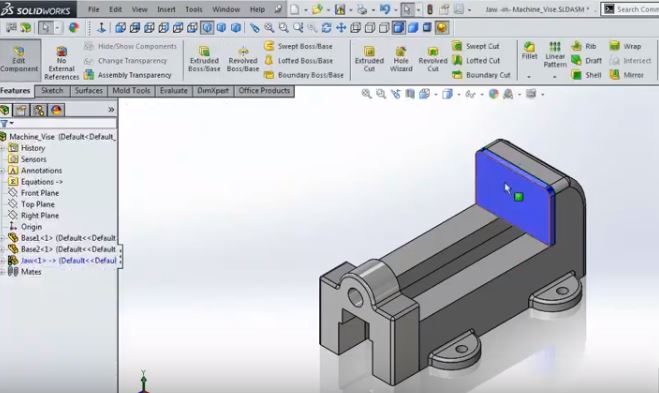Select the Mirror feature tool
Screen dimensions: 659x393
[x=627, y=75]
